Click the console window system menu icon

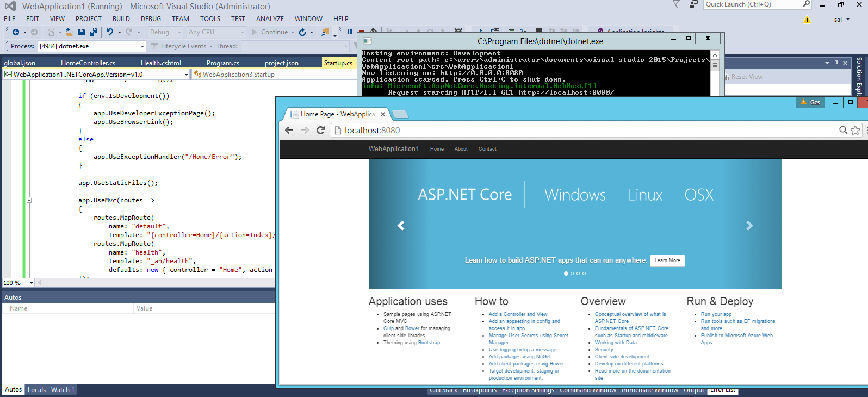[368, 41]
